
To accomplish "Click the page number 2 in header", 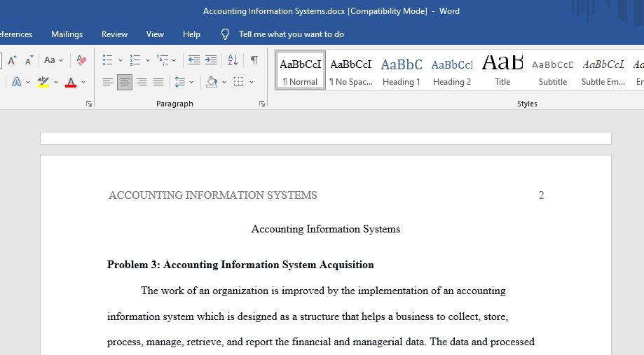I will point(541,195).
